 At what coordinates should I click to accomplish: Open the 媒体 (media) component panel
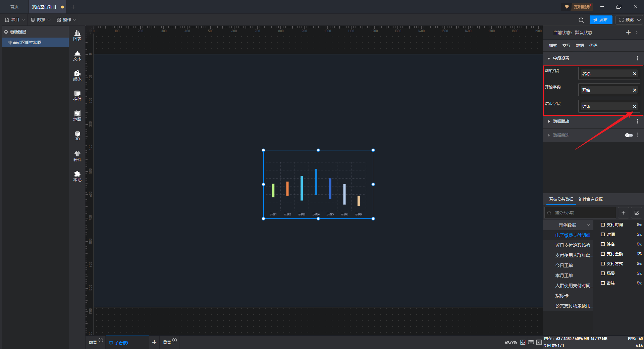pyautogui.click(x=77, y=76)
